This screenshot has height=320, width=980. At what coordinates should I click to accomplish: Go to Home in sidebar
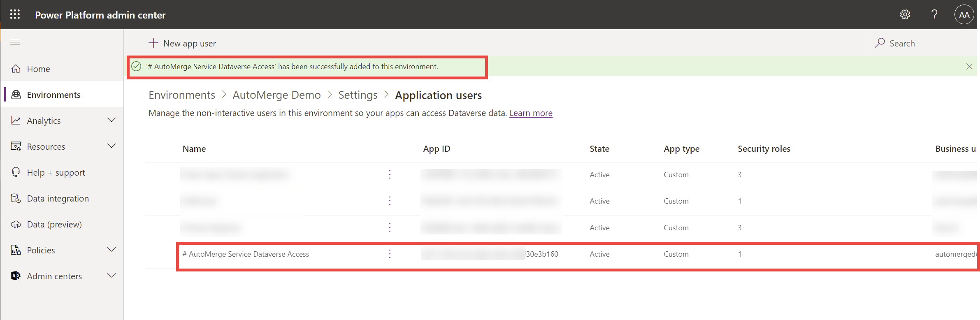click(x=62, y=69)
